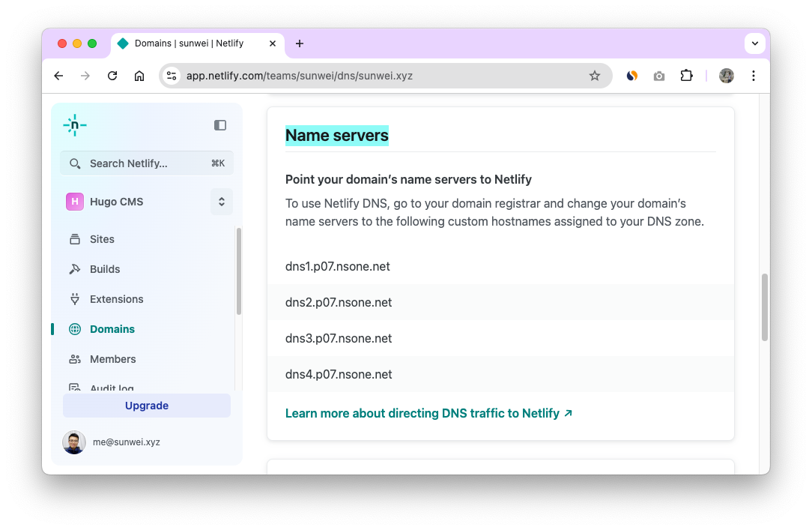Click the external link arrow icon
Screen dimensions: 812x530
tap(568, 414)
